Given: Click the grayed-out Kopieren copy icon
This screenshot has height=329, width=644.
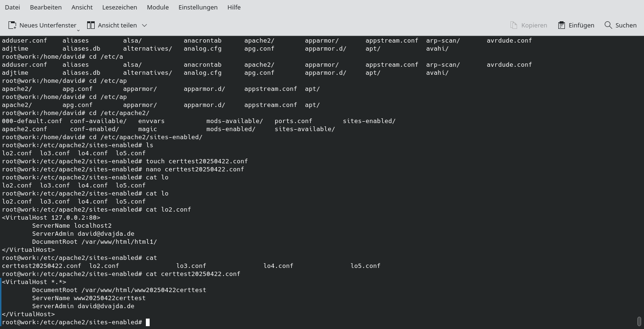Looking at the screenshot, I should pyautogui.click(x=513, y=25).
